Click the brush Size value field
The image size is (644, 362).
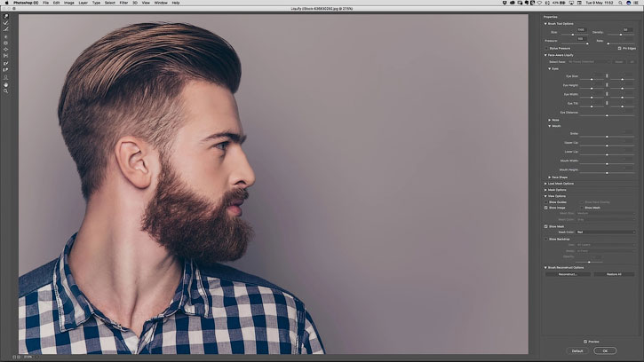[x=581, y=29]
